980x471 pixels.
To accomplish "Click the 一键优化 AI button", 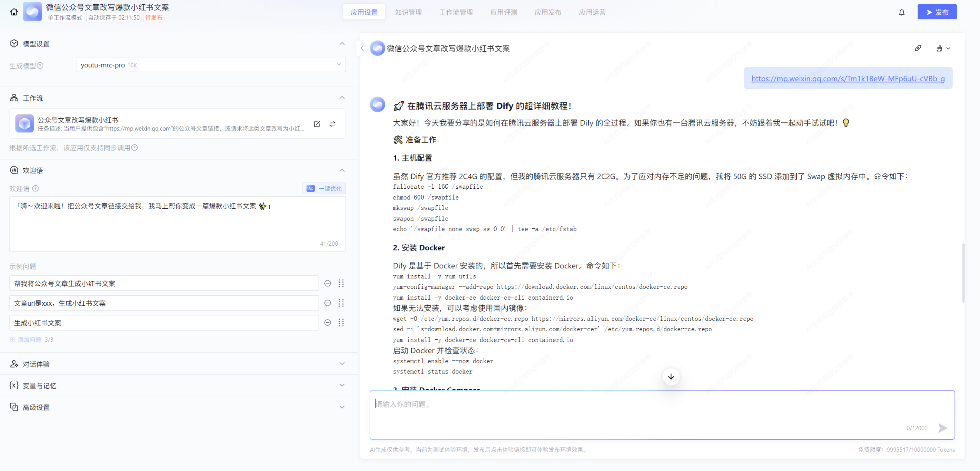I will pyautogui.click(x=324, y=189).
